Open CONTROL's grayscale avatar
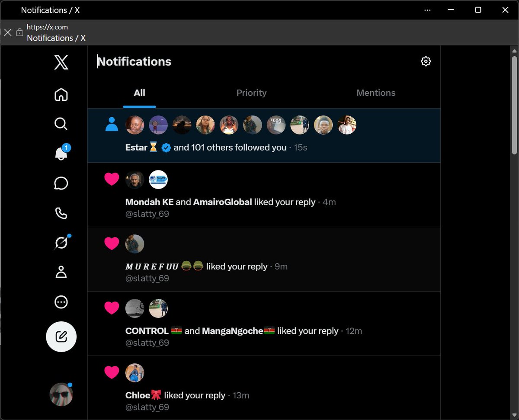Viewport: 519px width, 420px height. click(x=135, y=308)
